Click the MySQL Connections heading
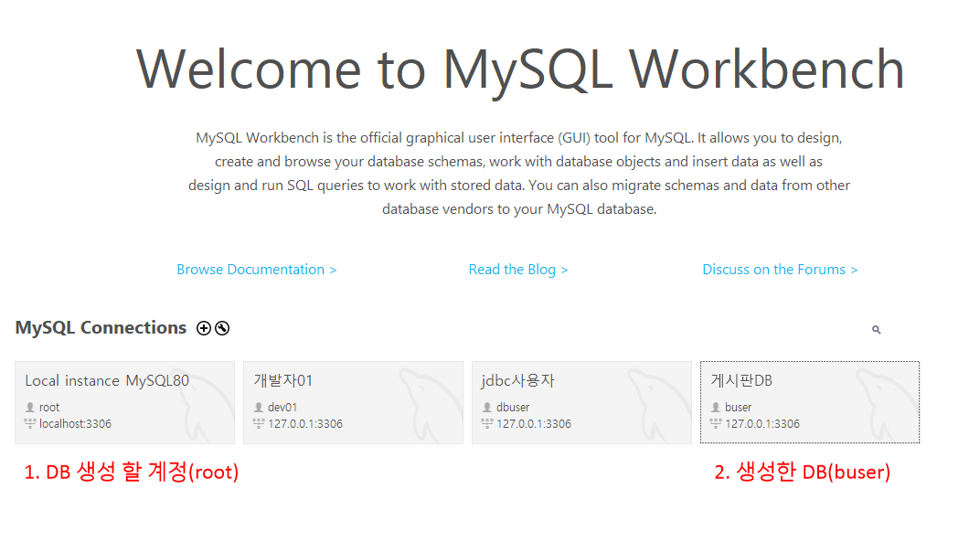This screenshot has width=980, height=553. (101, 327)
